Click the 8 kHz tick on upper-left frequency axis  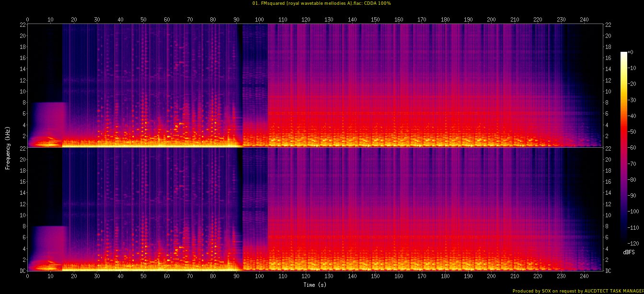click(23, 102)
